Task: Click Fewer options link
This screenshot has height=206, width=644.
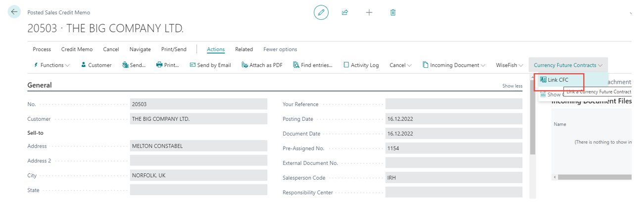Action: click(x=280, y=49)
